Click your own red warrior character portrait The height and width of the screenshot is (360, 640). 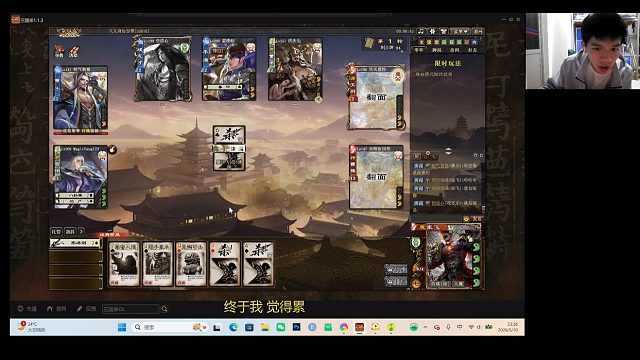click(453, 257)
